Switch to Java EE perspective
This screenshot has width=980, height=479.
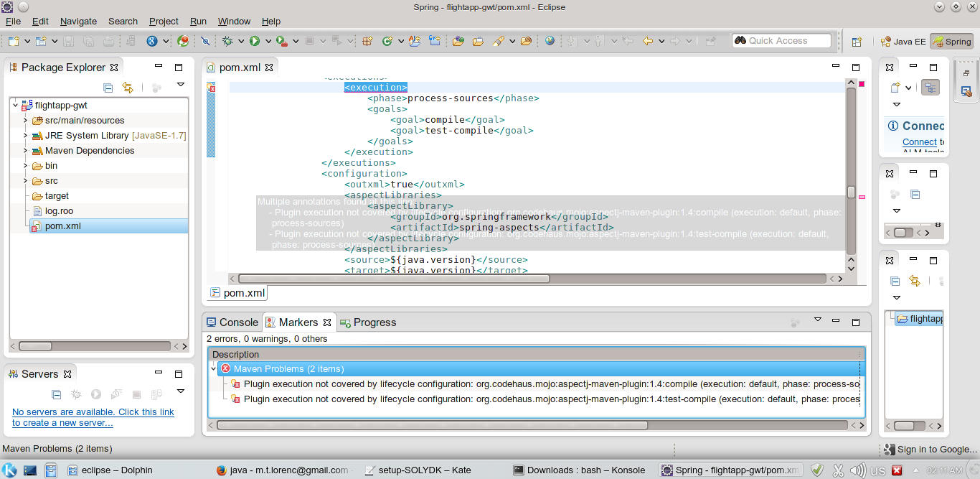click(903, 42)
